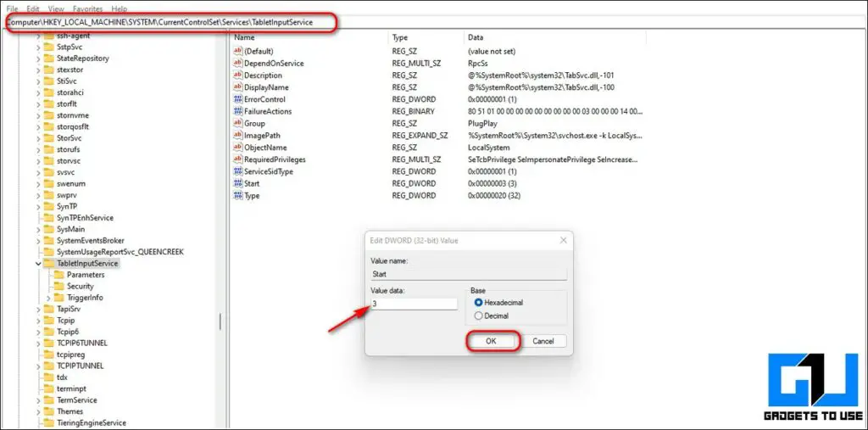Click the Value data input field

click(x=414, y=304)
